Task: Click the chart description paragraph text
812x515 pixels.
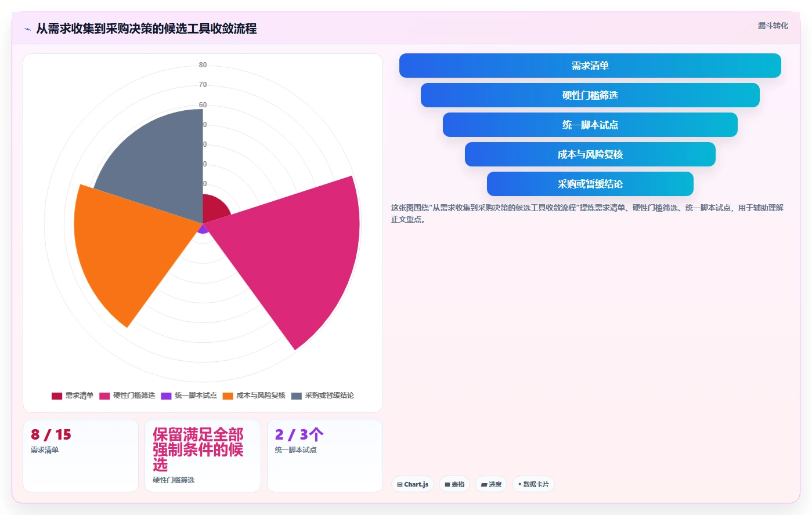Action: tap(587, 213)
